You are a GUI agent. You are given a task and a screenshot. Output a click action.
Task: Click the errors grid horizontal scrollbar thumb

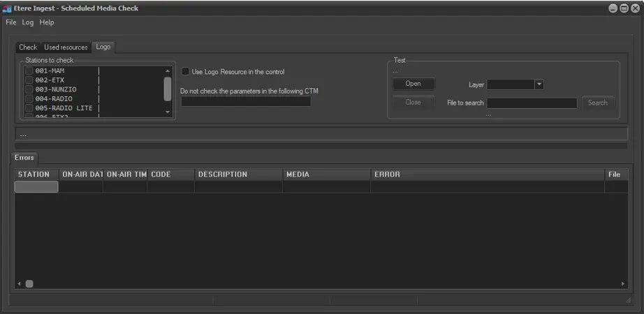[x=29, y=283]
